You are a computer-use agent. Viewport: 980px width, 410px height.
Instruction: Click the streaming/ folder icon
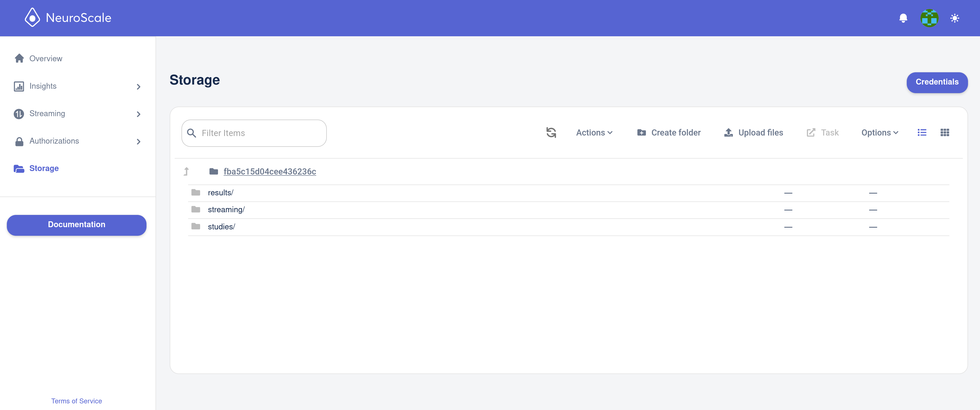(x=195, y=209)
